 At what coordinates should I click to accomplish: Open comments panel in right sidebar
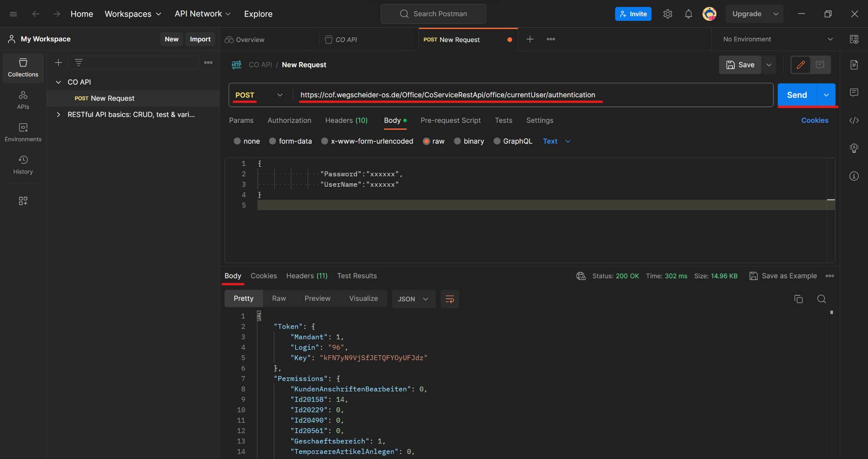[x=854, y=92]
